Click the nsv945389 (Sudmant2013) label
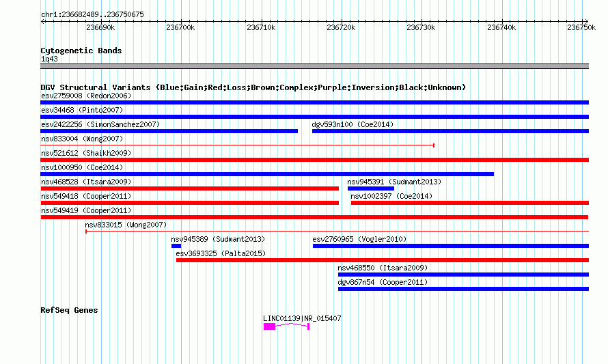The width and height of the screenshot is (608, 364). [218, 239]
